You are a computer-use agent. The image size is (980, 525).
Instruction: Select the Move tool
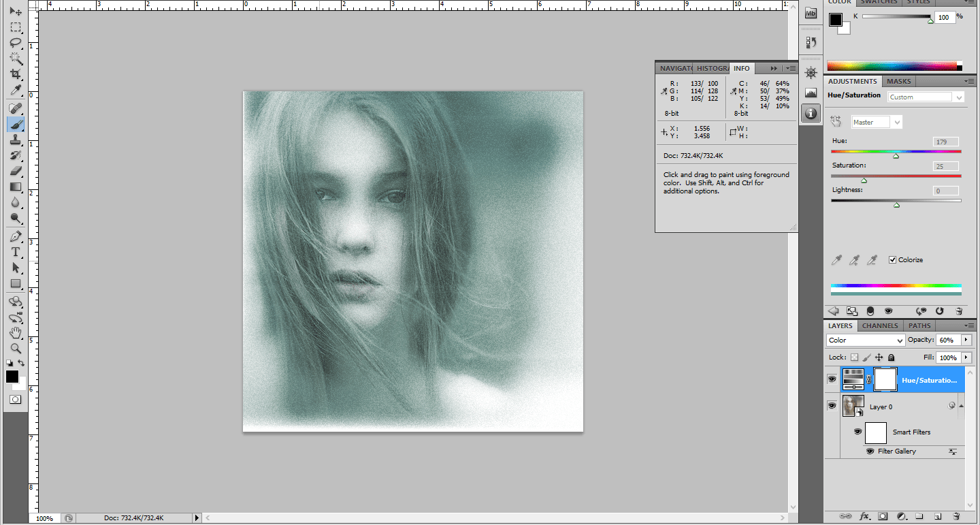click(x=16, y=11)
